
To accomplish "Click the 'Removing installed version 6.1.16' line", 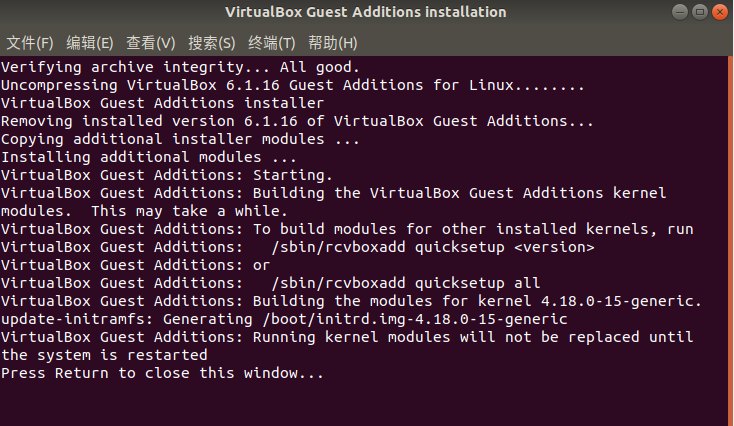I will click(x=297, y=121).
